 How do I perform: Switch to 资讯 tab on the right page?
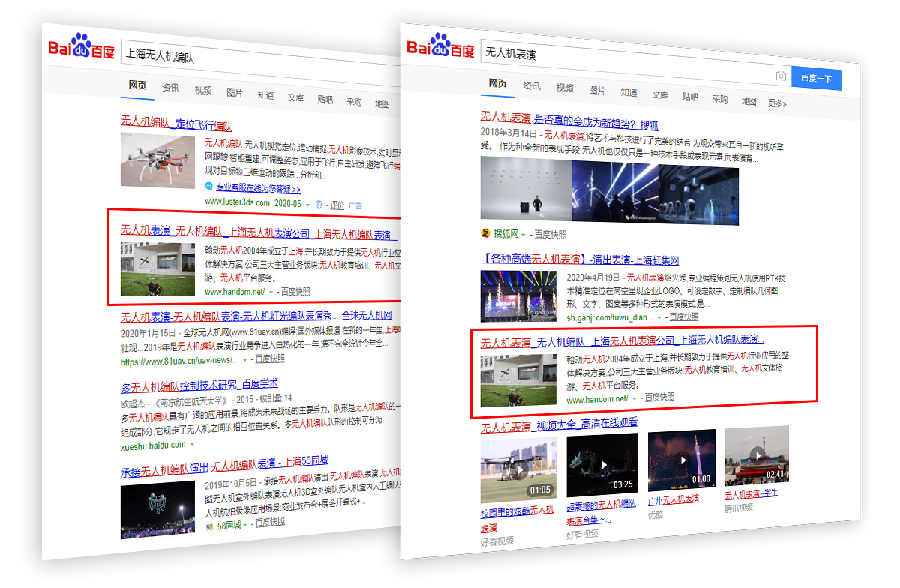[x=532, y=86]
